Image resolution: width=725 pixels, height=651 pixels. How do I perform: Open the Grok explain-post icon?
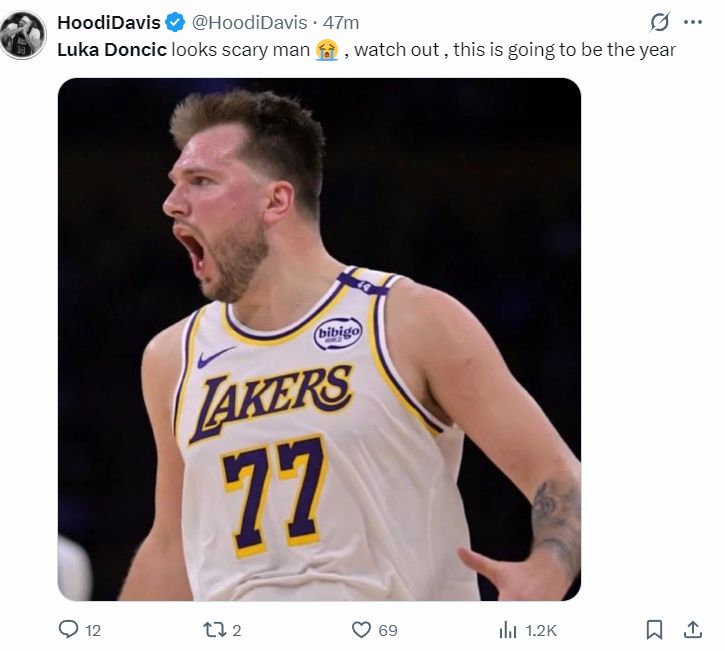tap(660, 22)
